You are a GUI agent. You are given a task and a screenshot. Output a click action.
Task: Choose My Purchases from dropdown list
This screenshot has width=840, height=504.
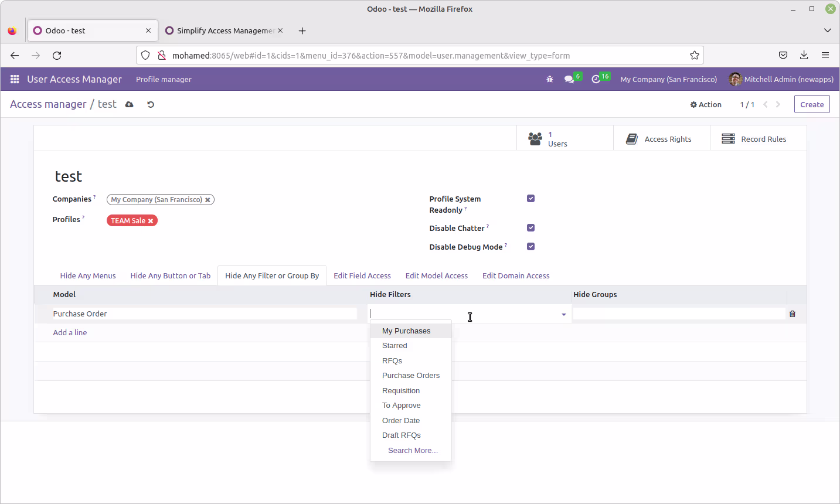[411, 331]
